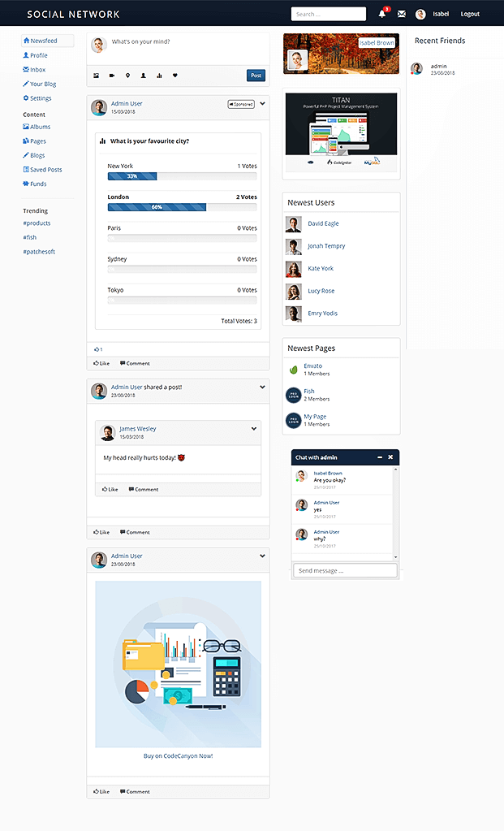The width and height of the screenshot is (504, 831).
Task: Open messages via the envelope icon
Action: pos(401,14)
